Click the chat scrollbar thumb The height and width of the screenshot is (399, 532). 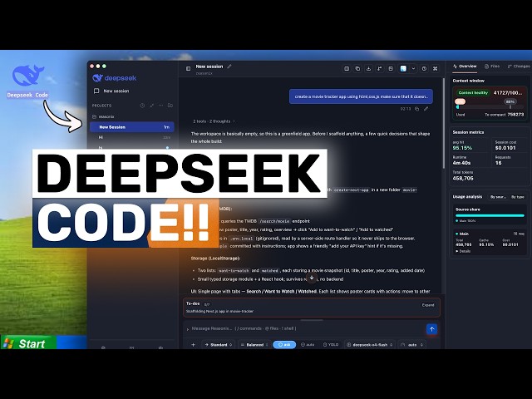(443, 123)
